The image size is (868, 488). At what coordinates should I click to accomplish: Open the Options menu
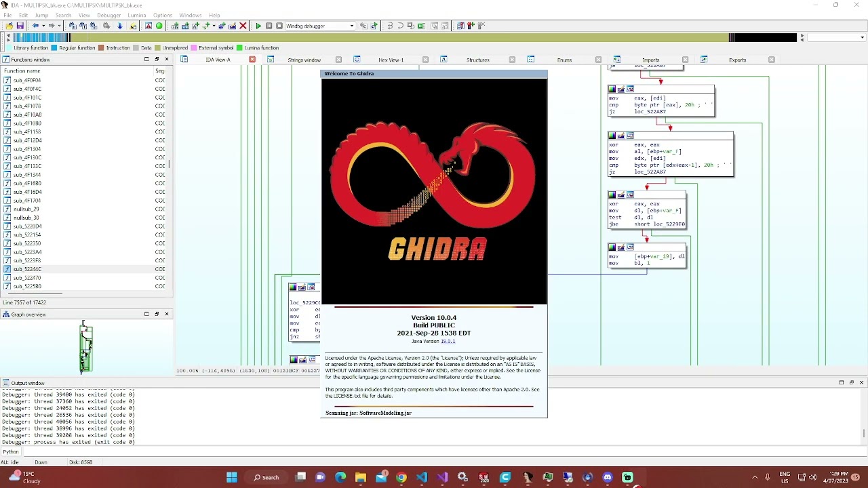click(162, 15)
